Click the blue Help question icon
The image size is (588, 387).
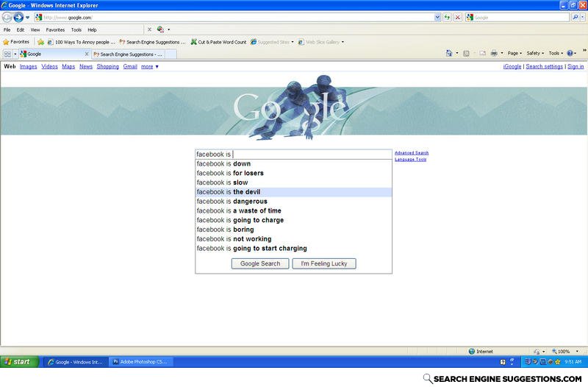pyautogui.click(x=570, y=53)
